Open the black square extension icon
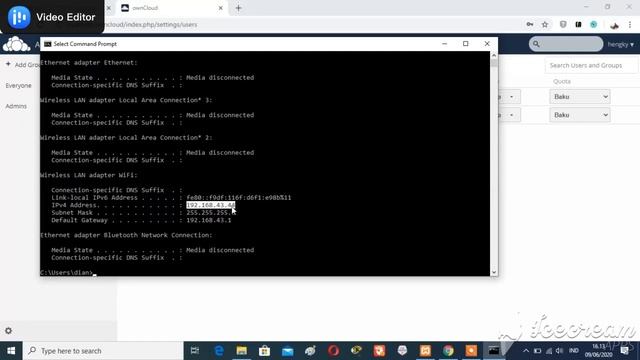The height and width of the screenshot is (360, 640). pos(578,24)
